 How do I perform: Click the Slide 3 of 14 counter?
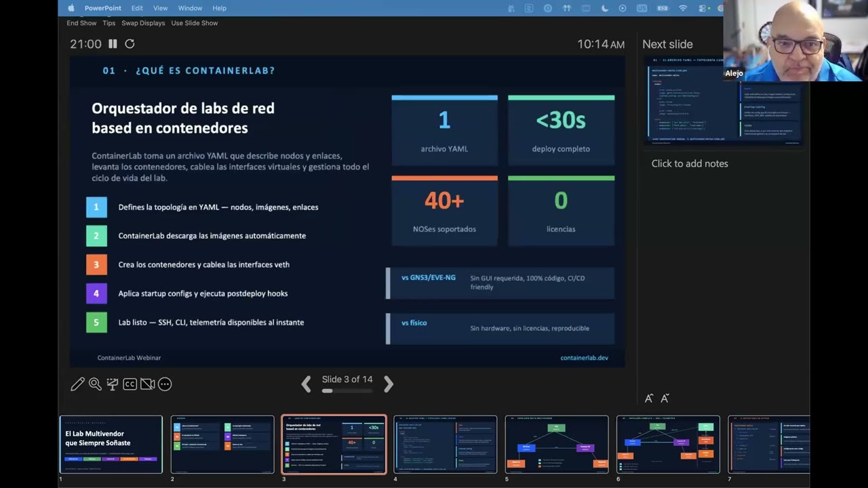(347, 380)
